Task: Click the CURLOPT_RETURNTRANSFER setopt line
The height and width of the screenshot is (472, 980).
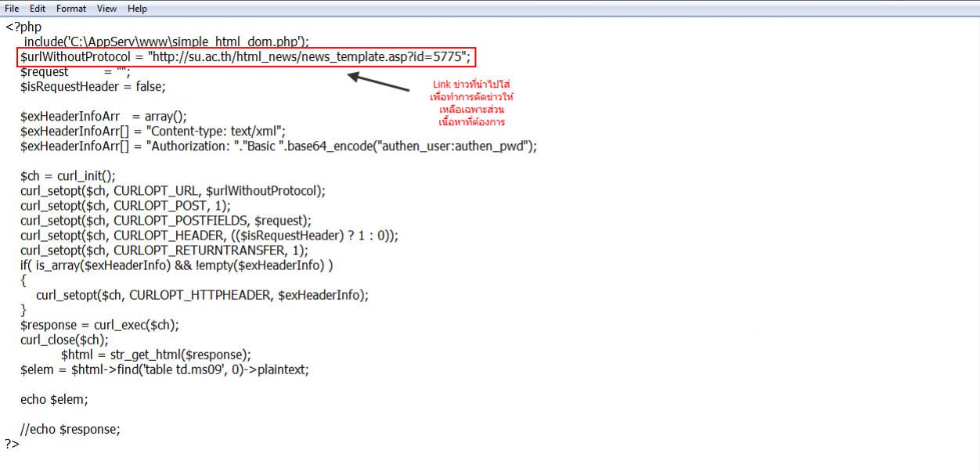Action: tap(164, 250)
